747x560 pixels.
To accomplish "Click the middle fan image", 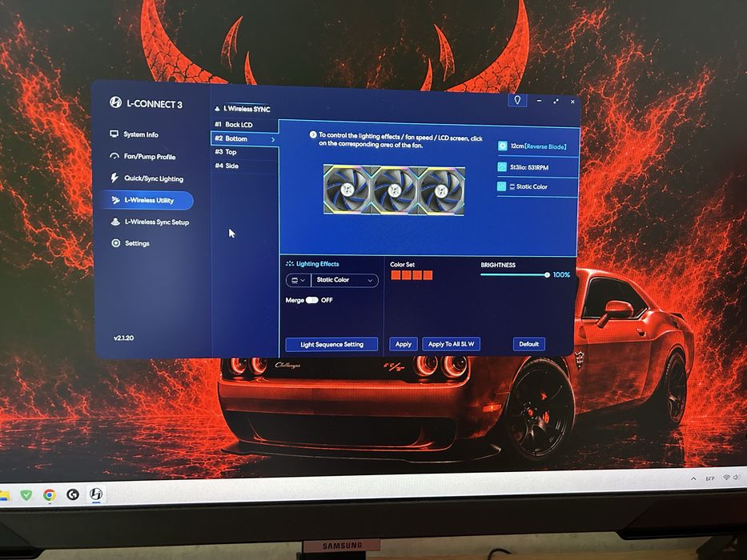I will [395, 190].
